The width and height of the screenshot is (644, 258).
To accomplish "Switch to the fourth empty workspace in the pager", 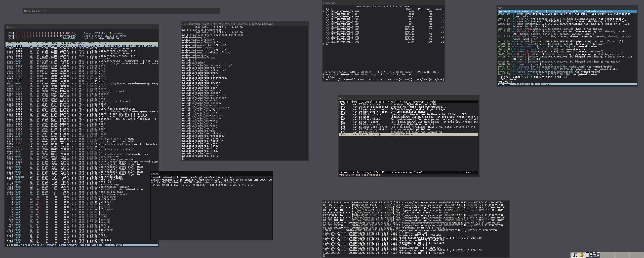I will pos(636,255).
